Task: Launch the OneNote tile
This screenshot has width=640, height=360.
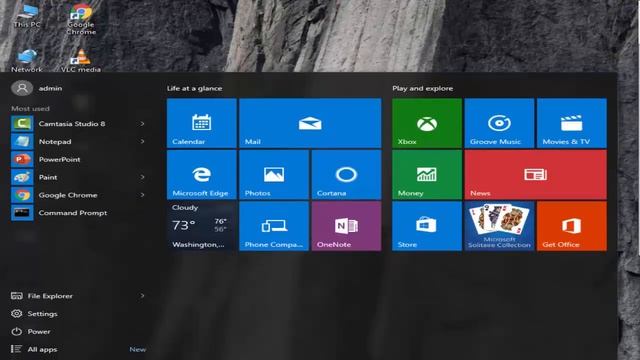Action: tap(346, 226)
